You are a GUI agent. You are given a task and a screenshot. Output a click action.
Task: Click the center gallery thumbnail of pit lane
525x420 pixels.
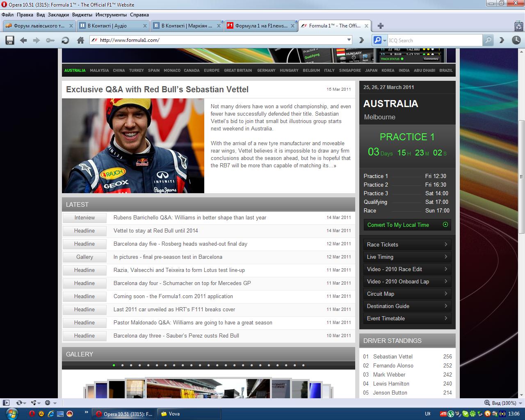click(208, 388)
